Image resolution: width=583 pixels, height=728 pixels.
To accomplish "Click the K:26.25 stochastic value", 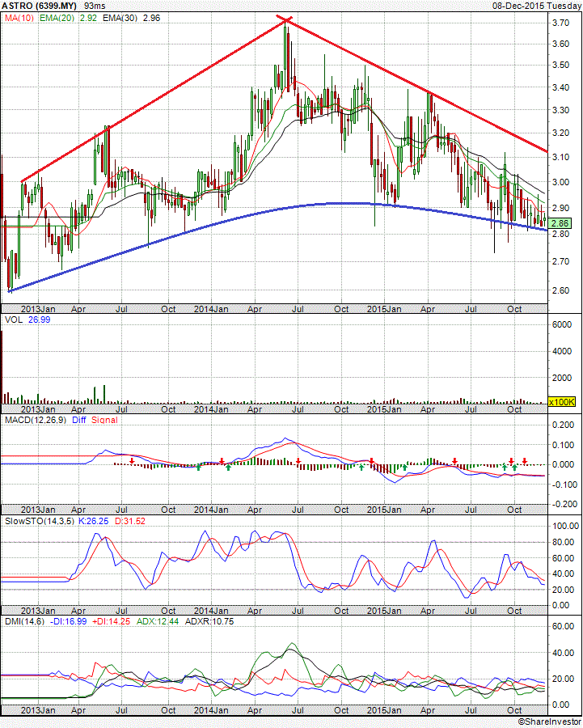I will click(93, 521).
